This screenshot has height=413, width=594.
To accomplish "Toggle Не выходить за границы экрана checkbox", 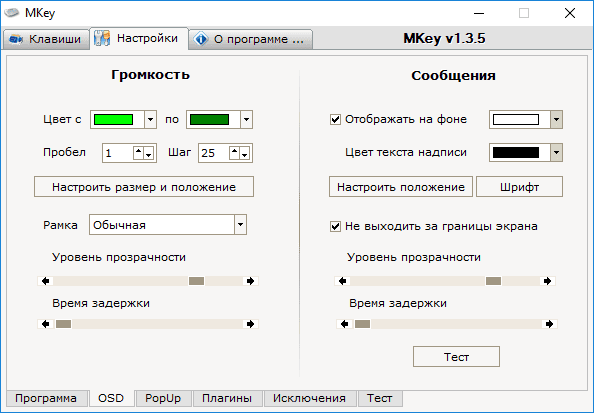I will [335, 227].
